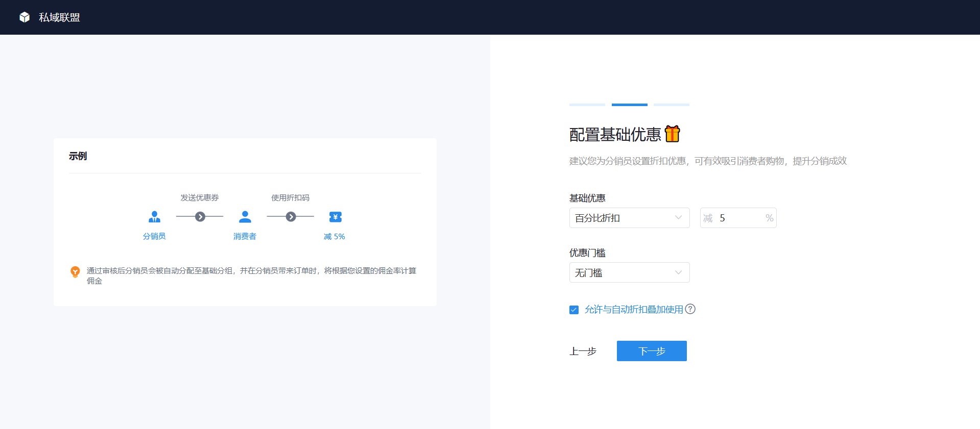This screenshot has width=980, height=429.
Task: Click the orange tip icon beside the notice
Action: (x=75, y=272)
